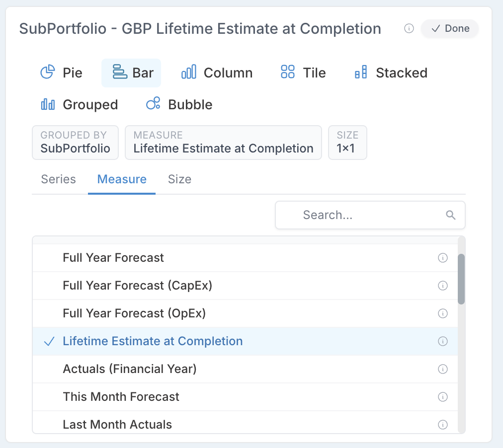
Task: Toggle the checked Lifetime Estimate at Completion row
Action: (x=245, y=341)
